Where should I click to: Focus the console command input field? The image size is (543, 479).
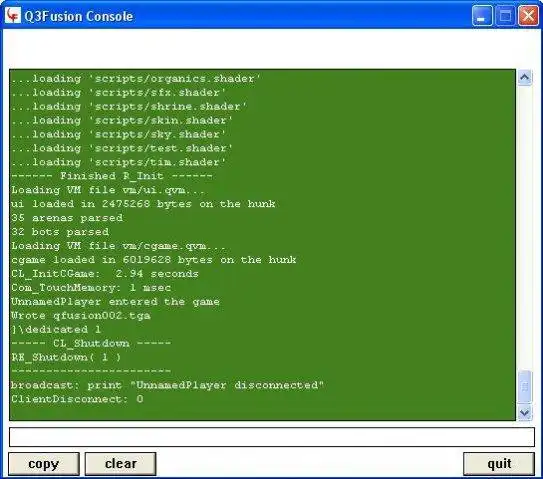272,437
